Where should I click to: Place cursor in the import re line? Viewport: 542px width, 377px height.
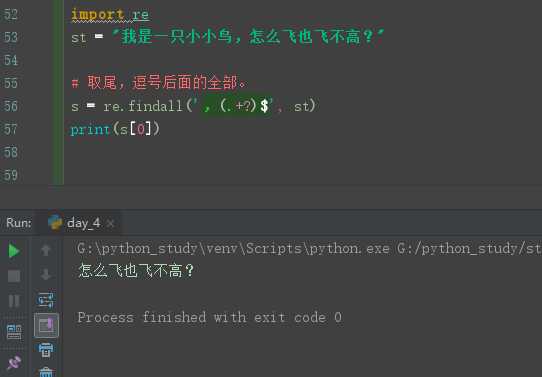point(110,14)
